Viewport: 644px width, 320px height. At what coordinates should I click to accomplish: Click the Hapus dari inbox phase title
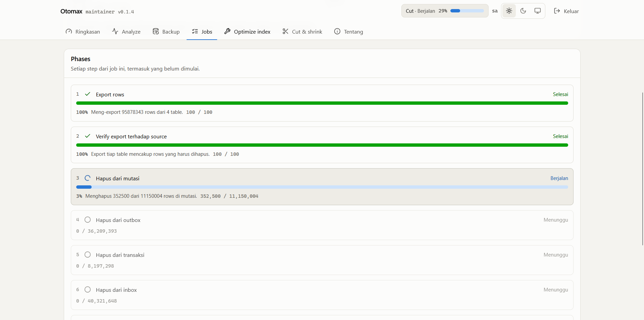(x=116, y=290)
